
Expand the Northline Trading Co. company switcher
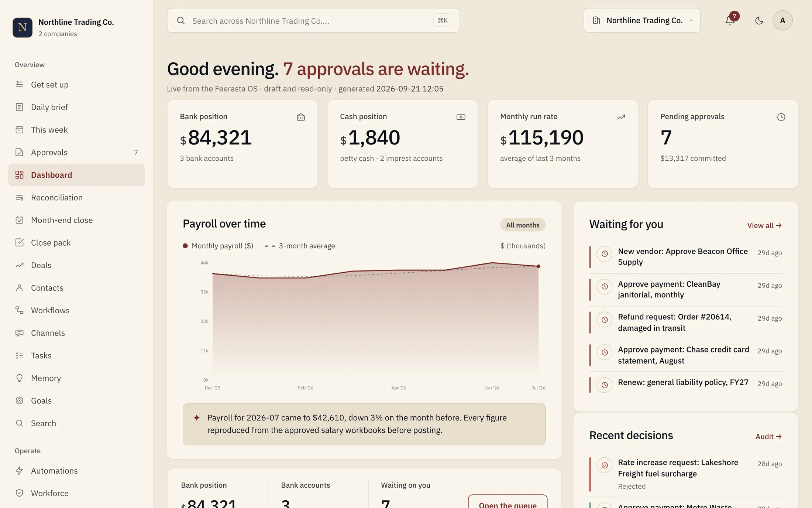[x=642, y=20]
